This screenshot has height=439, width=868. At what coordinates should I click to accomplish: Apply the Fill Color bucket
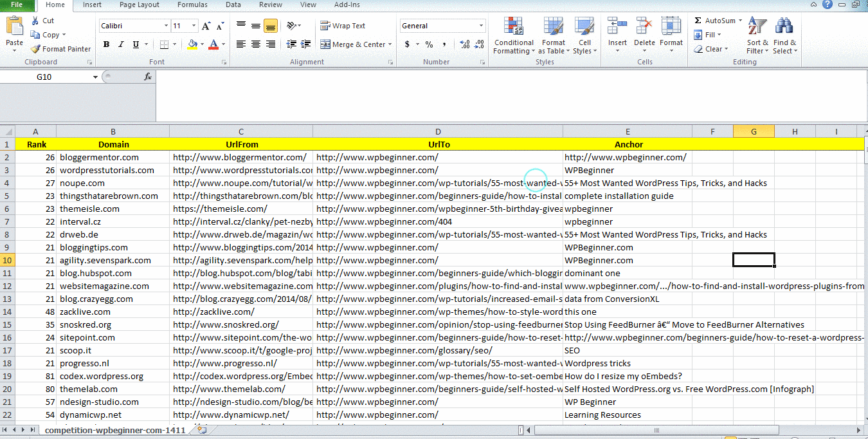(x=192, y=44)
